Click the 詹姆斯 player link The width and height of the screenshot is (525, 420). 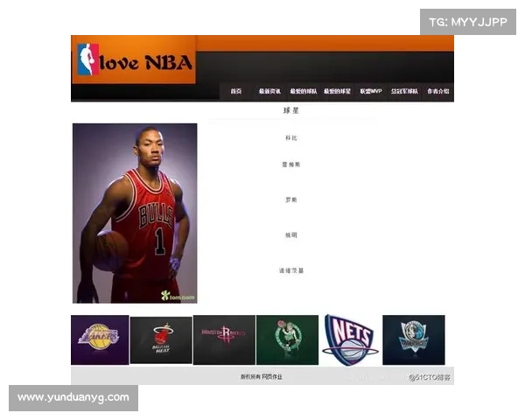pos(291,164)
